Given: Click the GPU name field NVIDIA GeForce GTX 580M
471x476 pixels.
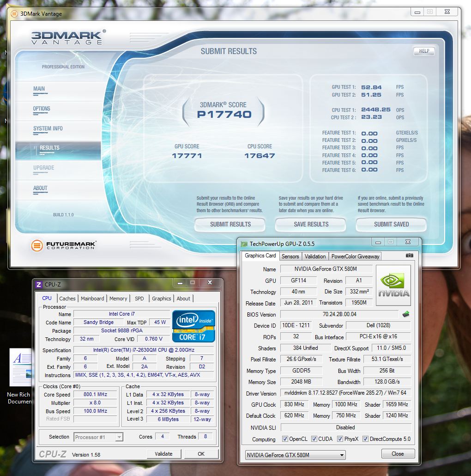Looking at the screenshot, I should (x=326, y=269).
